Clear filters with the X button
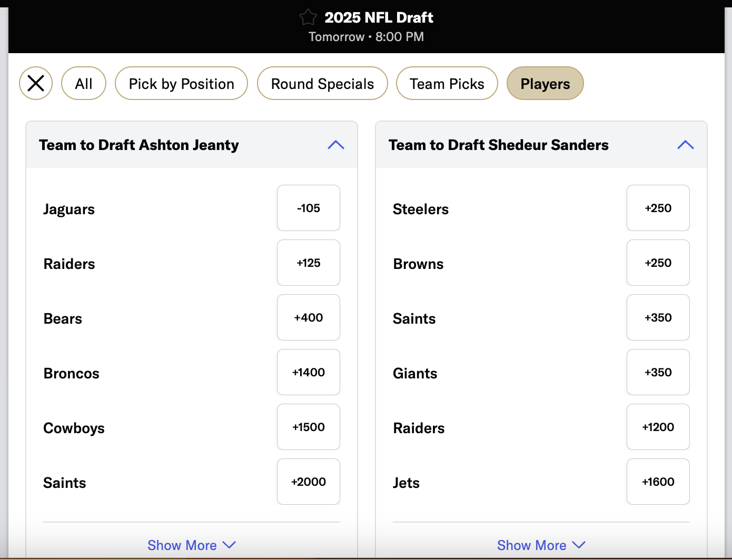 pyautogui.click(x=36, y=83)
